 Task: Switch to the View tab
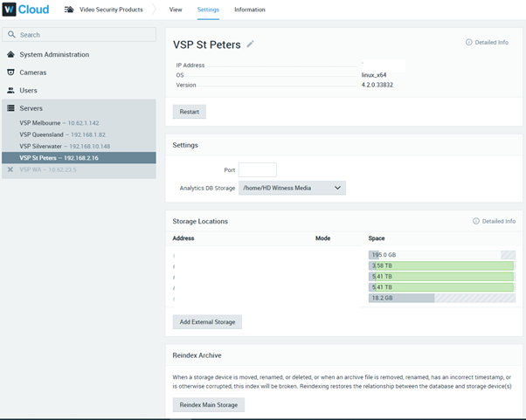(176, 10)
